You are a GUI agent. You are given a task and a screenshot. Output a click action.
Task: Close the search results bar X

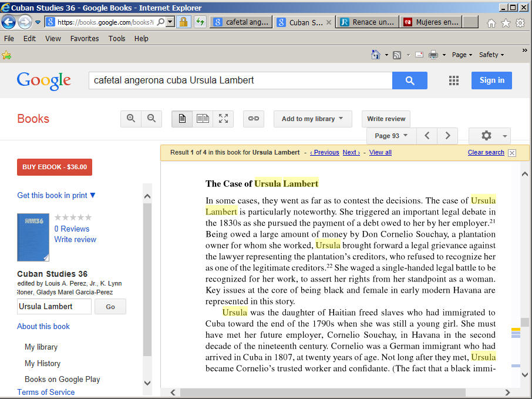(512, 153)
